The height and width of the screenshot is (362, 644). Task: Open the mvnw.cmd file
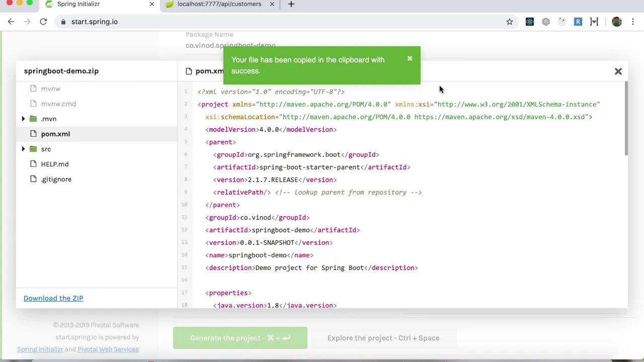click(58, 104)
